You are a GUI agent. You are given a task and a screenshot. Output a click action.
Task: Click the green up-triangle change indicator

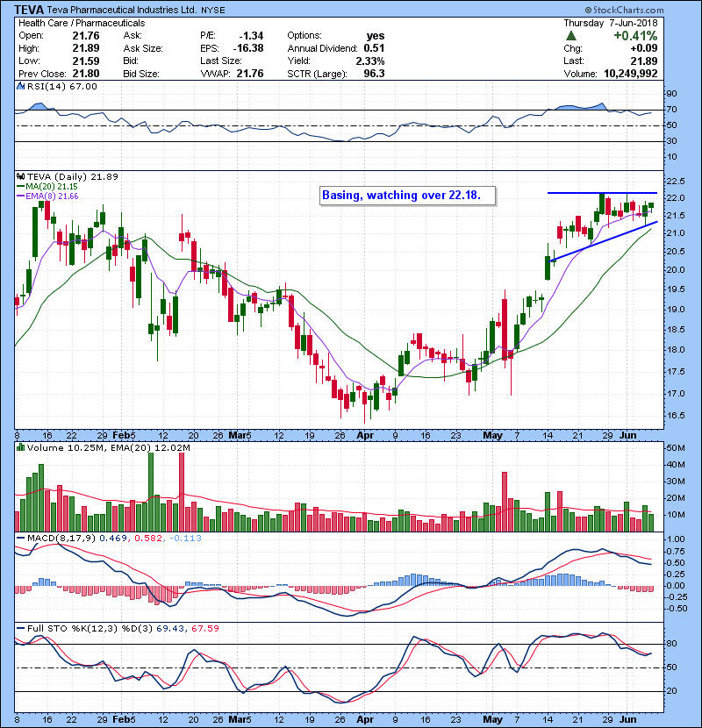(x=571, y=36)
